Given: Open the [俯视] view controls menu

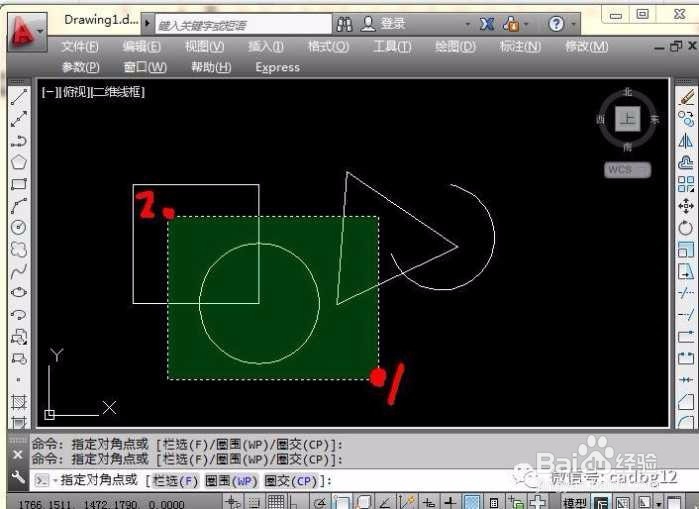Looking at the screenshot, I should click(x=76, y=92).
